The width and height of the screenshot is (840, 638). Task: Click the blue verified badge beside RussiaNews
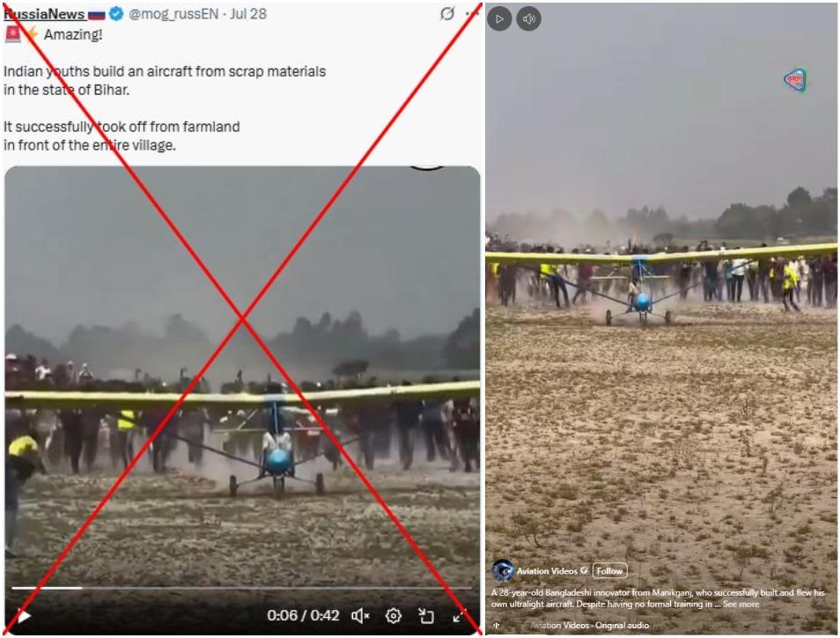click(x=115, y=14)
